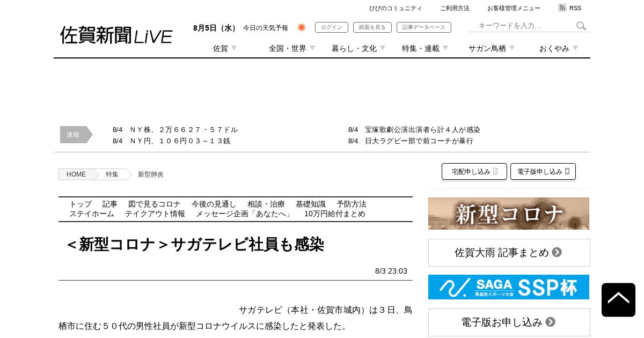
Task: Click the 佐賀新聞LiVE logo
Action: (x=116, y=35)
